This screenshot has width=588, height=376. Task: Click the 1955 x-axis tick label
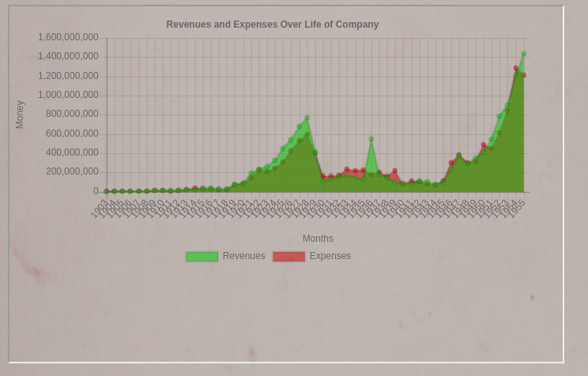516,209
